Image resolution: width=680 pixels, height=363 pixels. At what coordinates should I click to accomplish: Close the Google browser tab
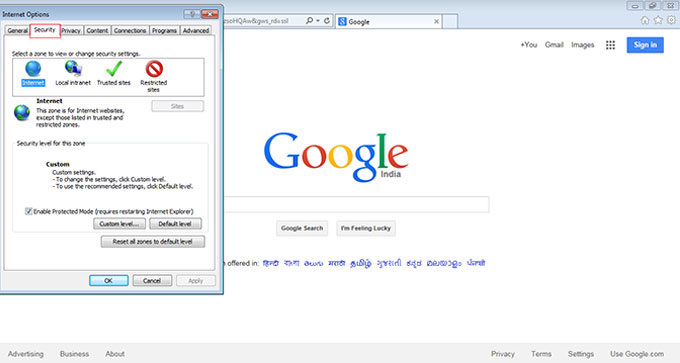pos(436,22)
